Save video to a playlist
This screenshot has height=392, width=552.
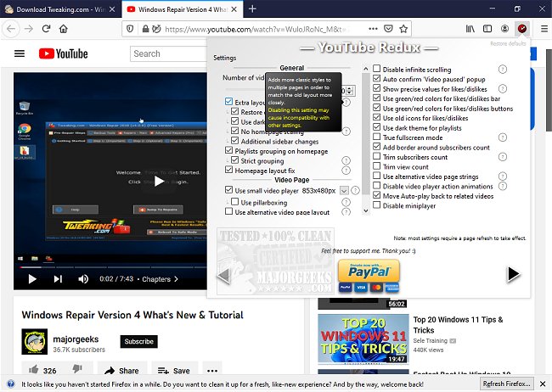(174, 371)
